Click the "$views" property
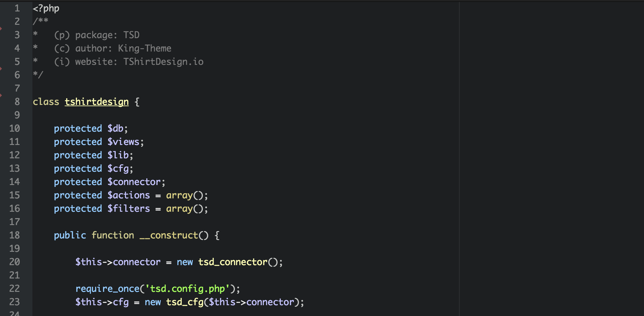The image size is (644, 316). coord(124,142)
